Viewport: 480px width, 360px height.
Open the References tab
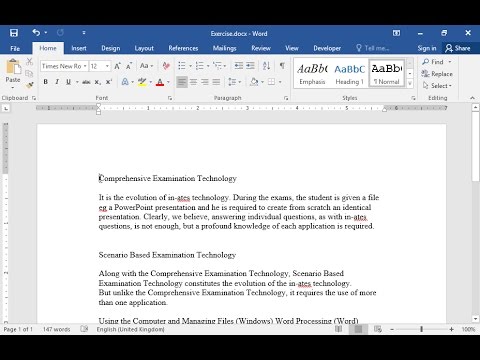coord(183,48)
